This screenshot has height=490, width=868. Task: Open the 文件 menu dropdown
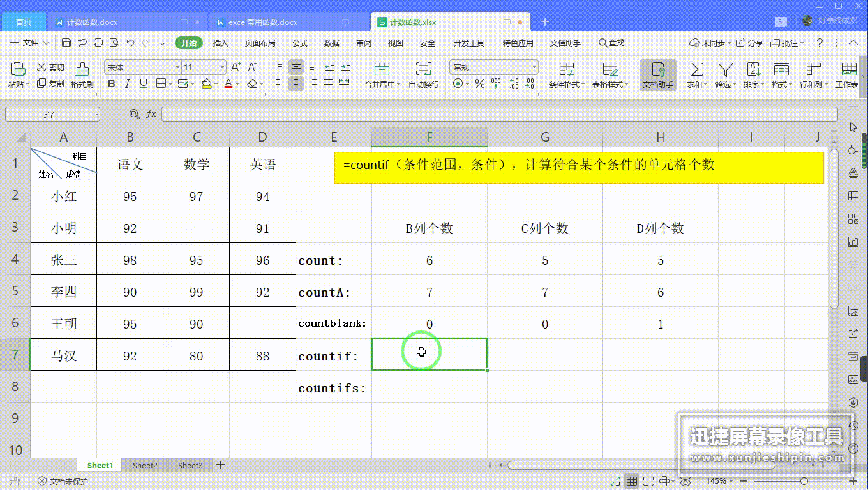click(x=30, y=43)
